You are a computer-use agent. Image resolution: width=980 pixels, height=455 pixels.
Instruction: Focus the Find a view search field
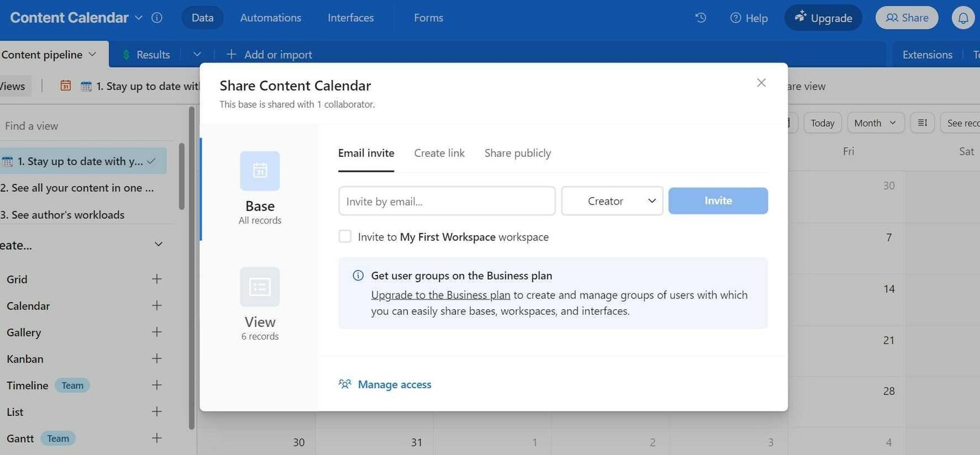tap(86, 126)
